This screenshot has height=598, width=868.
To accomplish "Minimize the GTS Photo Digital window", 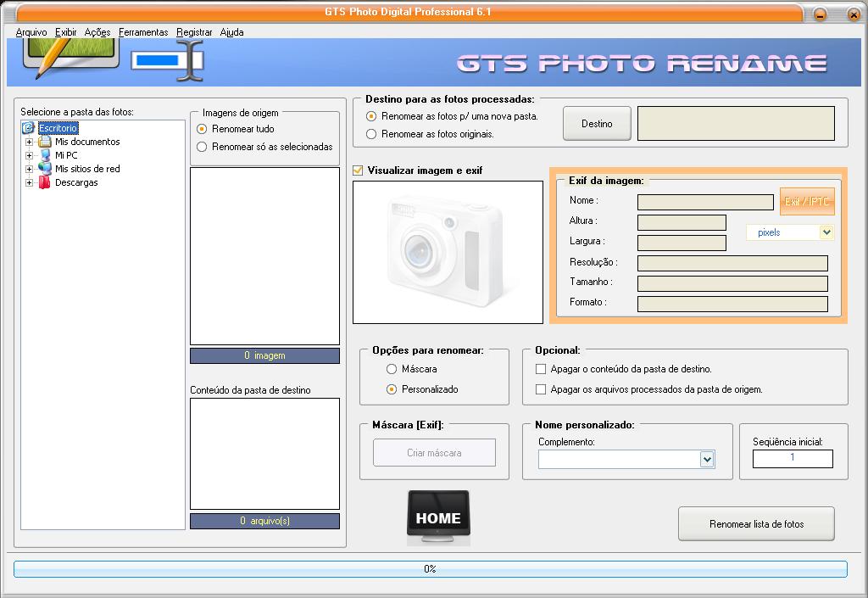I will tap(821, 14).
